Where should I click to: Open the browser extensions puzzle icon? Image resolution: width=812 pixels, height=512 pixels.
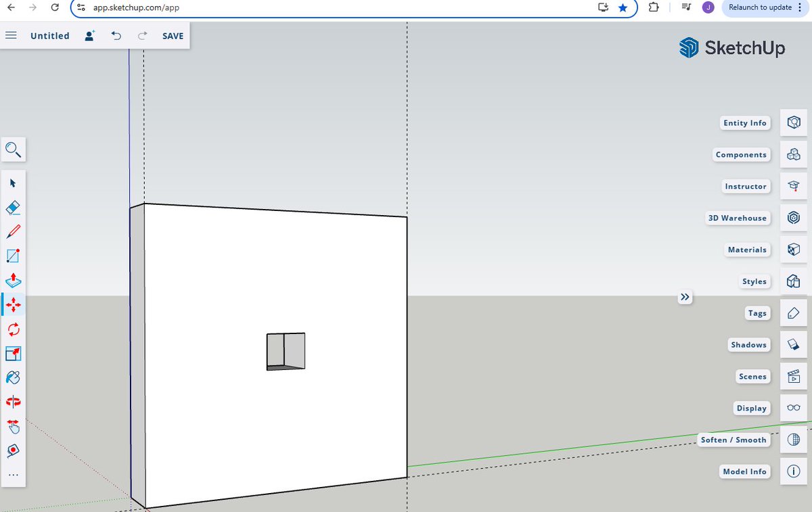pyautogui.click(x=653, y=7)
